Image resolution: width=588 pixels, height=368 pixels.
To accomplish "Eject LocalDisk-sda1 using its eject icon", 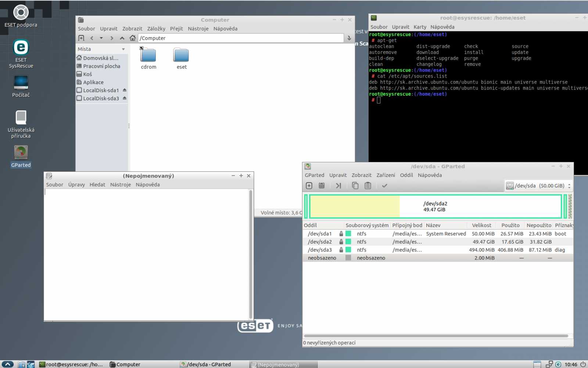I will 125,90.
